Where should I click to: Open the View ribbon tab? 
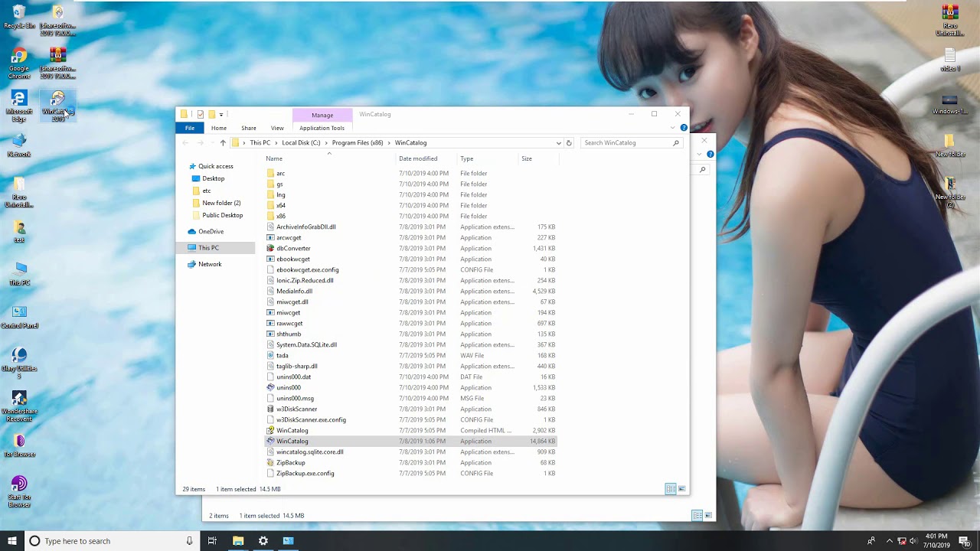(x=277, y=128)
